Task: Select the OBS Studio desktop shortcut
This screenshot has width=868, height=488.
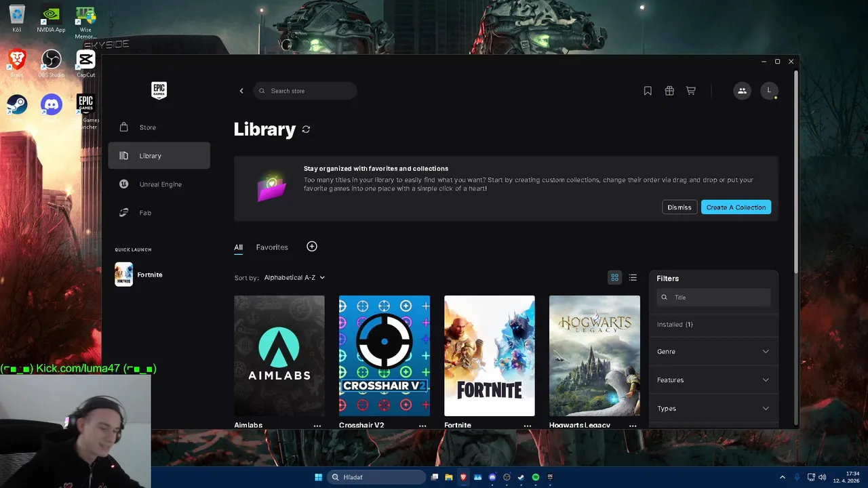Action: click(51, 64)
